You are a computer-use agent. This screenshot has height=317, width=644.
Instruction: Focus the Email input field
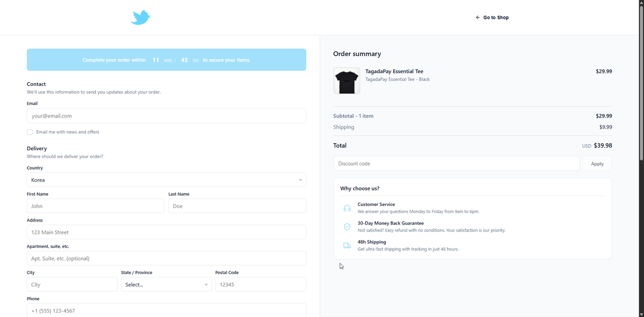coord(166,115)
